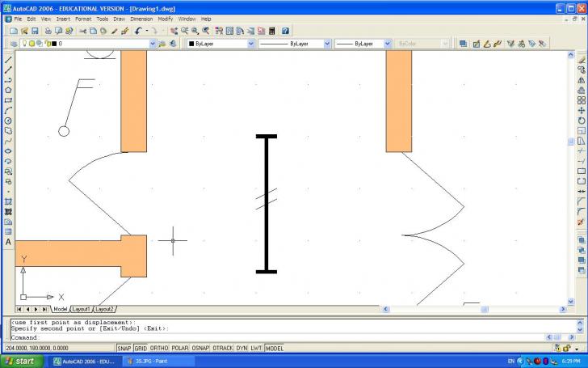
Task: Click the black layer color swatch
Action: point(54,44)
